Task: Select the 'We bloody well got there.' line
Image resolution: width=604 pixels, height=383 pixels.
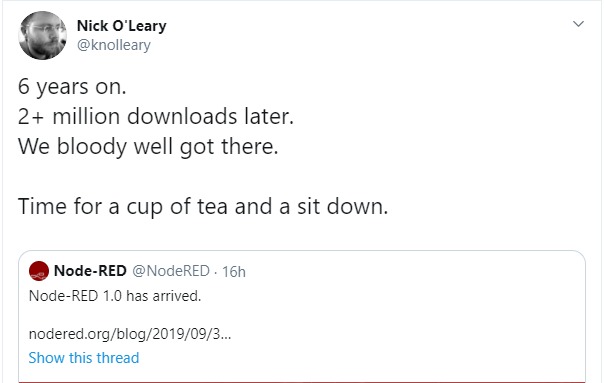Action: (148, 146)
